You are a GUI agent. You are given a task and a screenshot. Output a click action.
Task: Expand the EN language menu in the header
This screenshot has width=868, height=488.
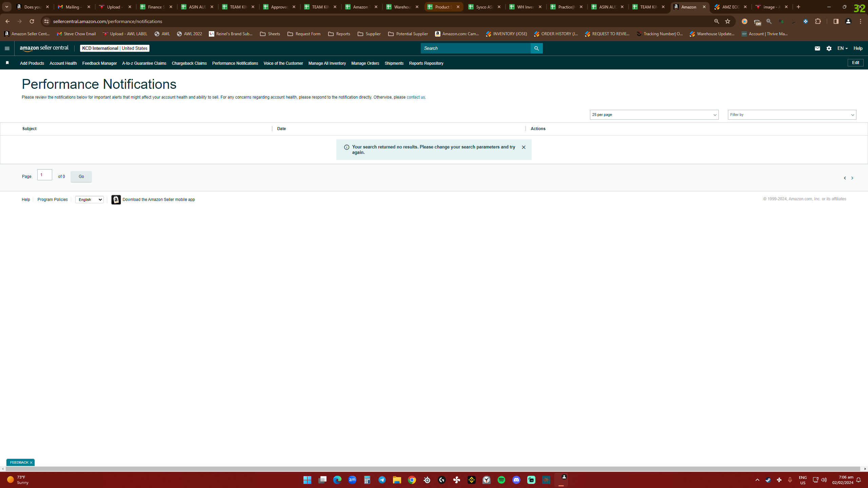coord(842,48)
